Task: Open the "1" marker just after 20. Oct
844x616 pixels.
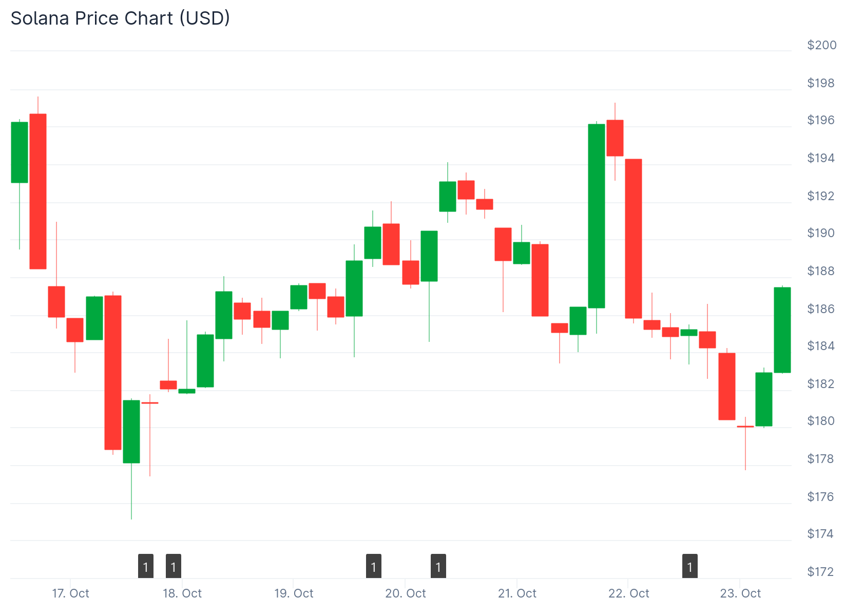Action: point(438,566)
